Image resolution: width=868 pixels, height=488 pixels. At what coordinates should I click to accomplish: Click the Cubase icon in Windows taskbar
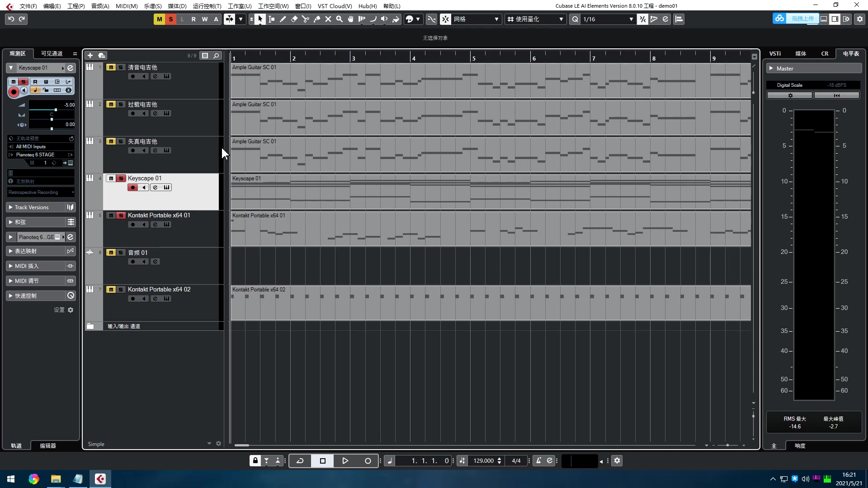(100, 479)
